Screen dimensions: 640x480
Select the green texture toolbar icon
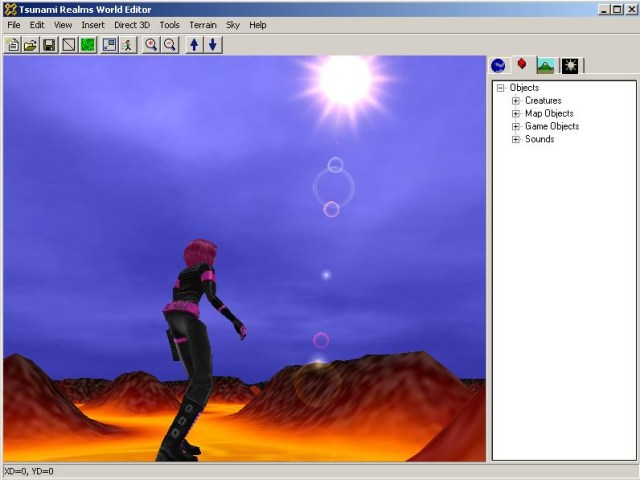click(87, 45)
